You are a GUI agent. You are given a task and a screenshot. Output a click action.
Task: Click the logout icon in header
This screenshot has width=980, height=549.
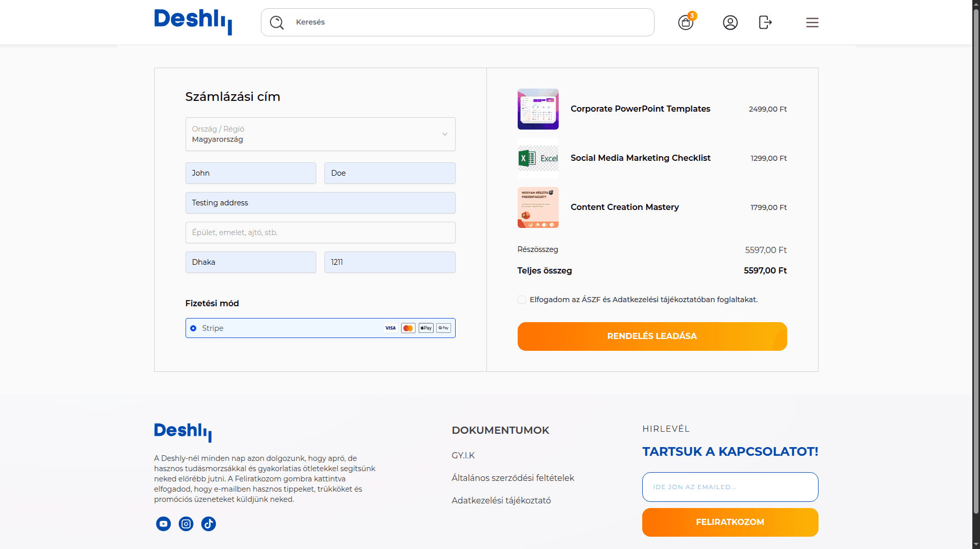coord(765,23)
